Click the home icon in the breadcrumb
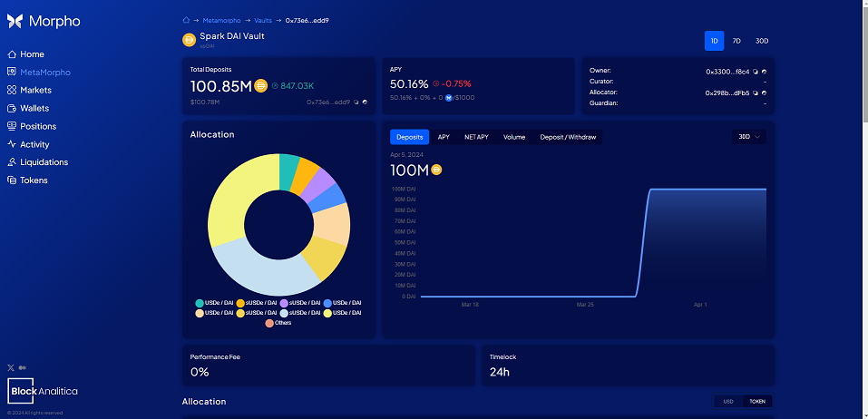Image resolution: width=868 pixels, height=419 pixels. [x=186, y=20]
